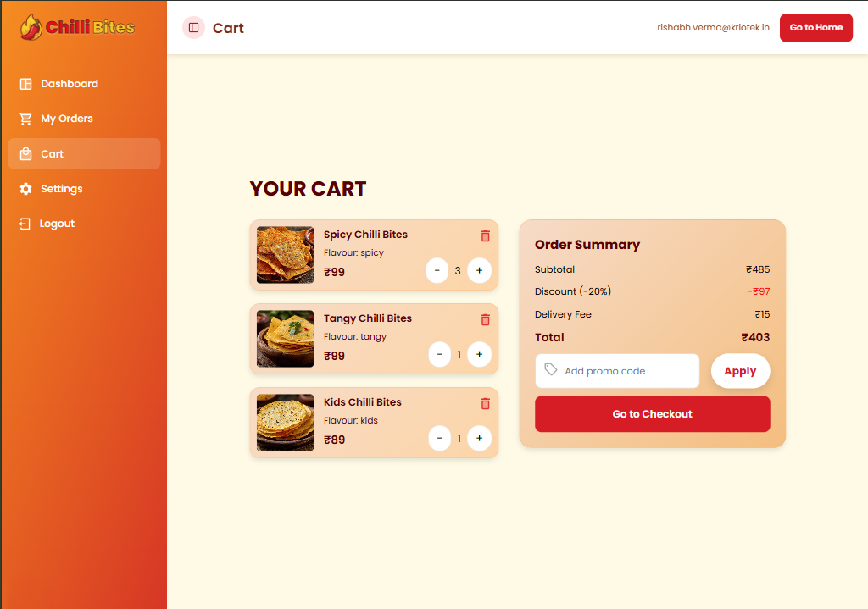Add one more Kids Chilli Bites
868x609 pixels.
479,438
